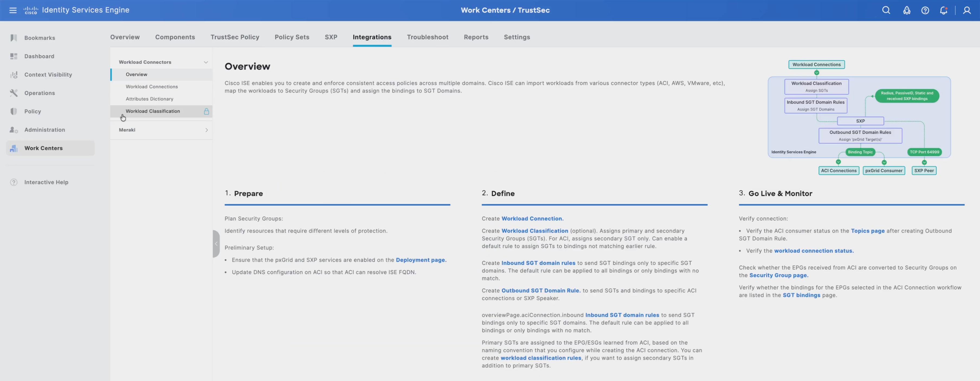Click the Cisco logo icon
980x381 pixels.
point(31,10)
